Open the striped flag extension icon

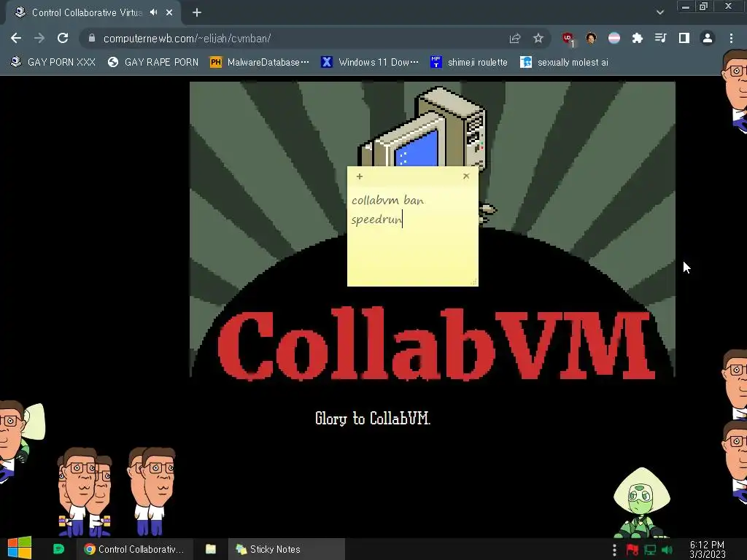point(614,38)
